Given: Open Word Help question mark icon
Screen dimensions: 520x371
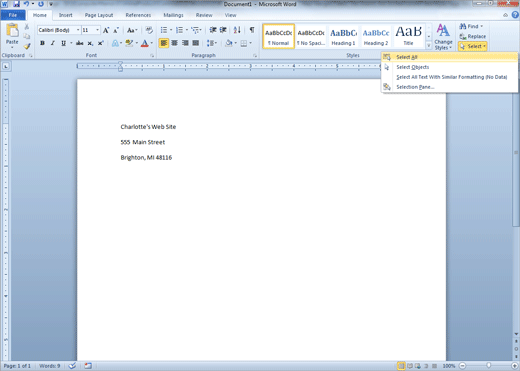Looking at the screenshot, I should (x=515, y=15).
